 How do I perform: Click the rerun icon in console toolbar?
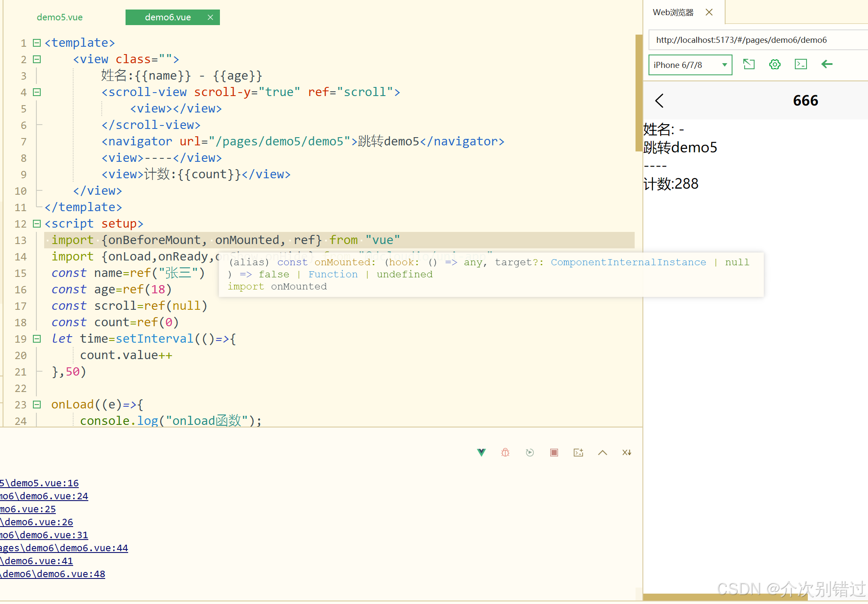pos(529,453)
